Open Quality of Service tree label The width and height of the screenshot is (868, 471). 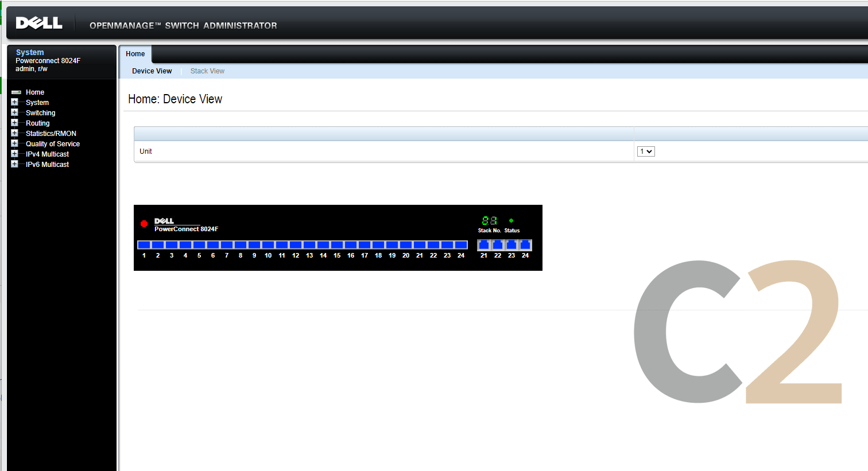coord(53,144)
